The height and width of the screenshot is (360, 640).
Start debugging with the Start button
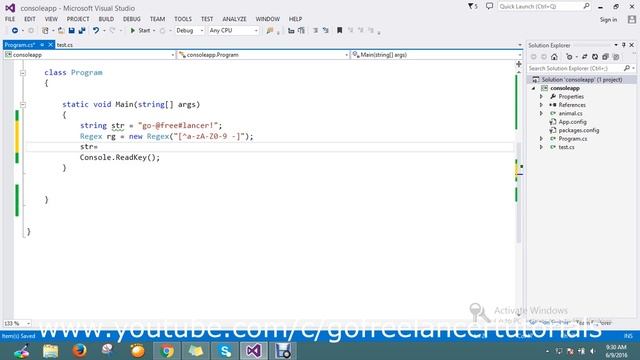(x=140, y=31)
